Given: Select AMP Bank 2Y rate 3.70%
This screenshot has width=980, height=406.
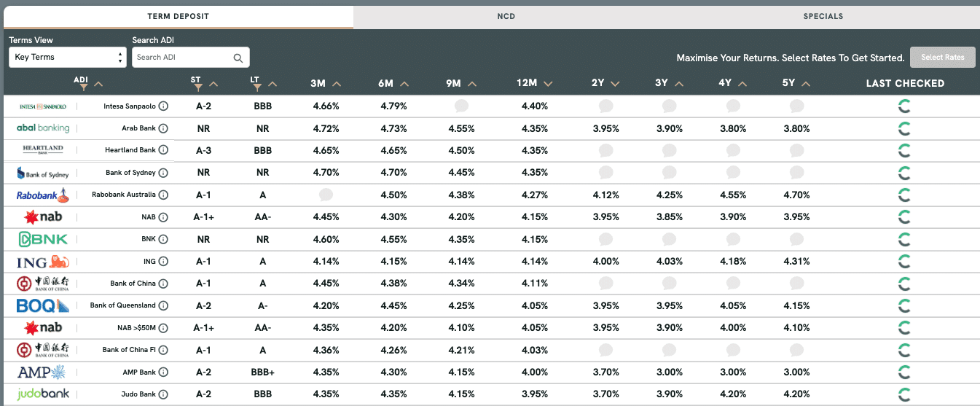Looking at the screenshot, I should coord(605,372).
